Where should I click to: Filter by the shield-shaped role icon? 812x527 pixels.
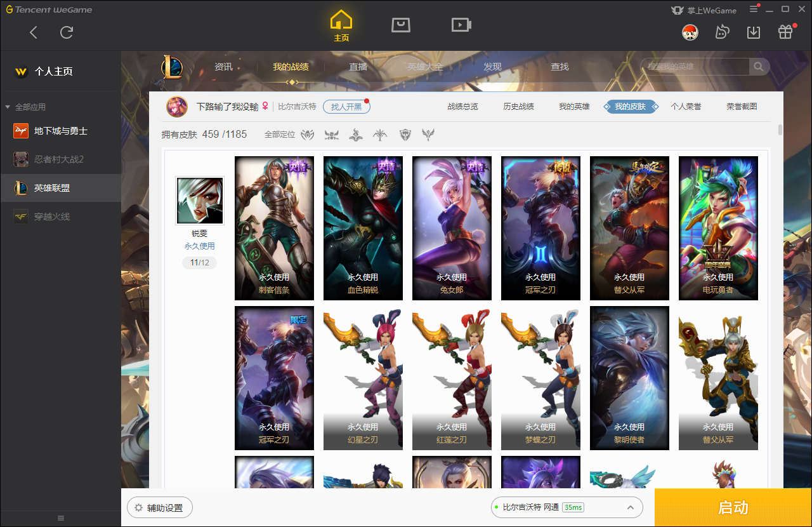pos(405,135)
